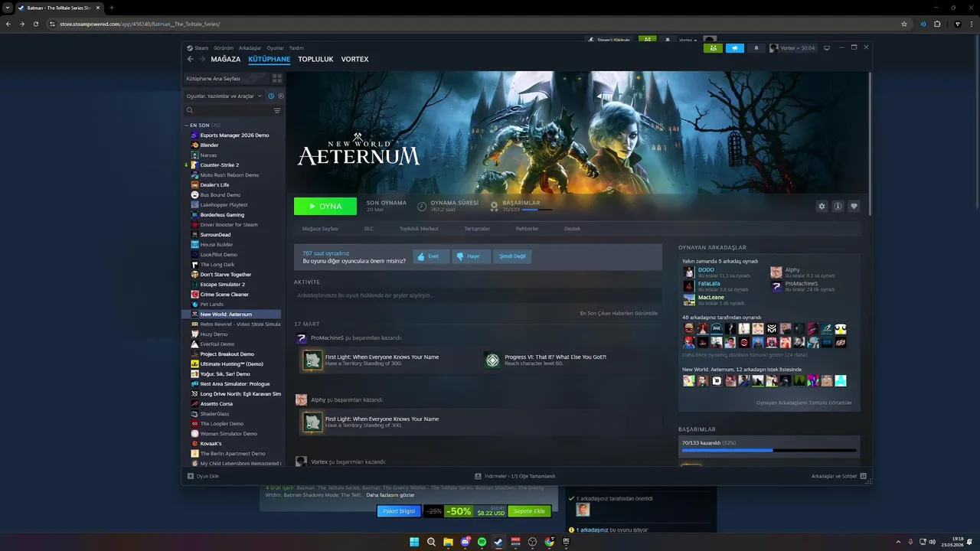Collapse the 'EN SON' library category
The width and height of the screenshot is (980, 551).
(187, 125)
